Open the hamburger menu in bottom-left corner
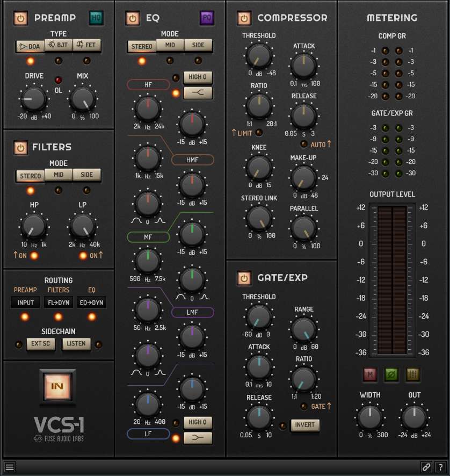Image resolution: width=450 pixels, height=476 pixels. tap(10, 467)
